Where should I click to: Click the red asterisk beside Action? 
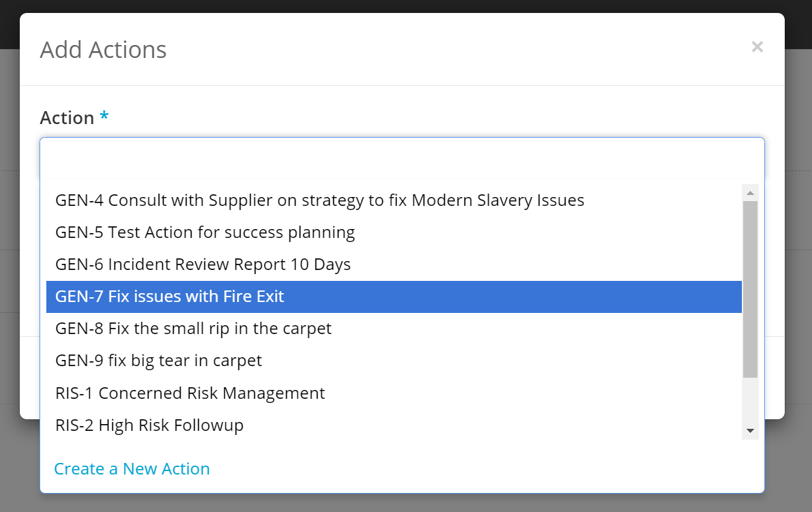pos(103,116)
